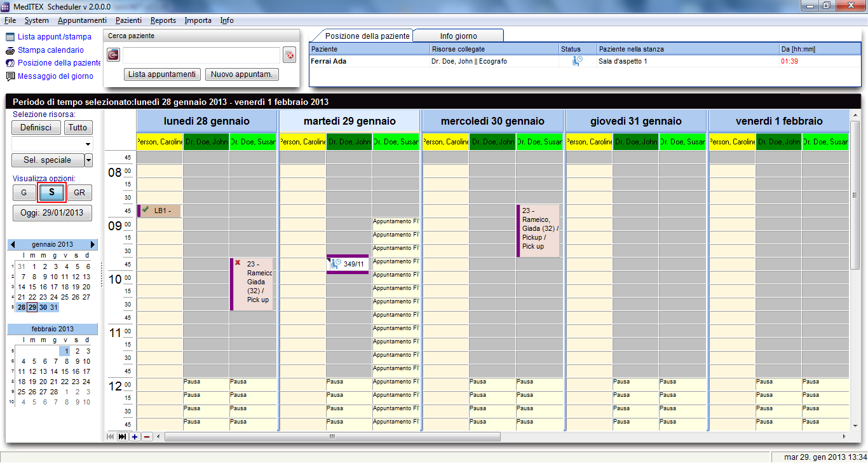Click bright green Dr. Doe, Susan header under mercoledì
Image resolution: width=868 pixels, height=463 pixels.
539,142
